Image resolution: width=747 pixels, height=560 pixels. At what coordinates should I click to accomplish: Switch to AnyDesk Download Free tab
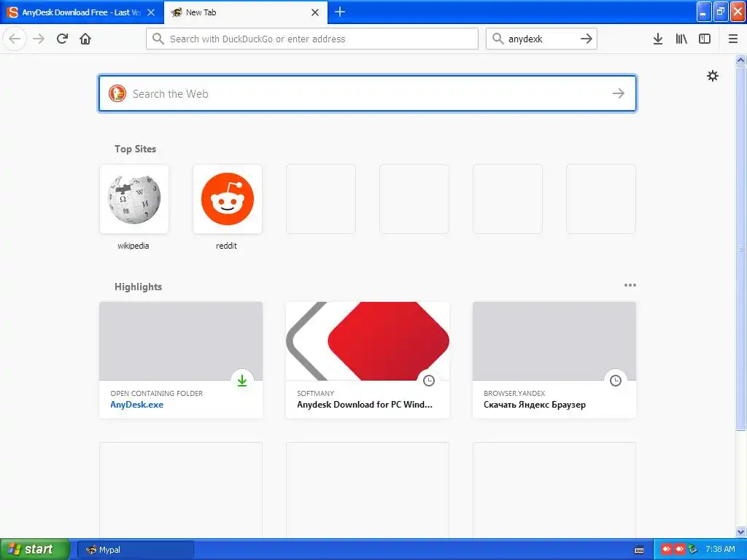[82, 12]
